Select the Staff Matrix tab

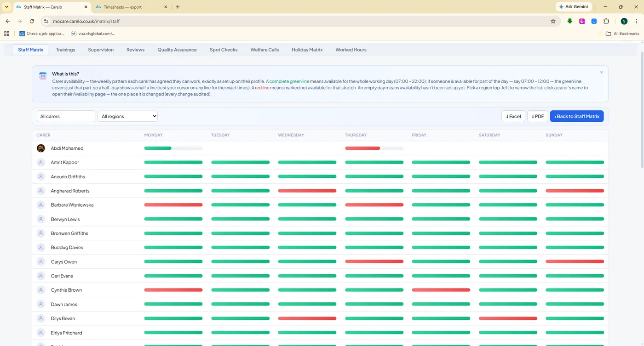[x=30, y=50]
